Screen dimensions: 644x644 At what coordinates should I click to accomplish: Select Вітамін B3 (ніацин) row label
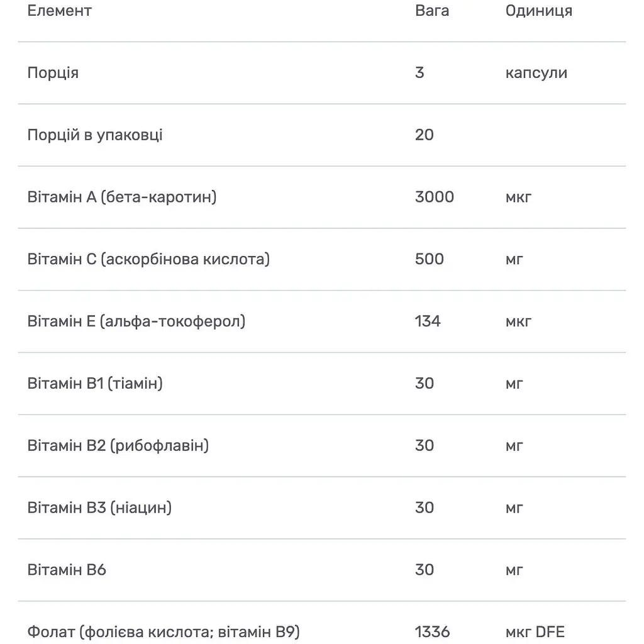pos(100,508)
